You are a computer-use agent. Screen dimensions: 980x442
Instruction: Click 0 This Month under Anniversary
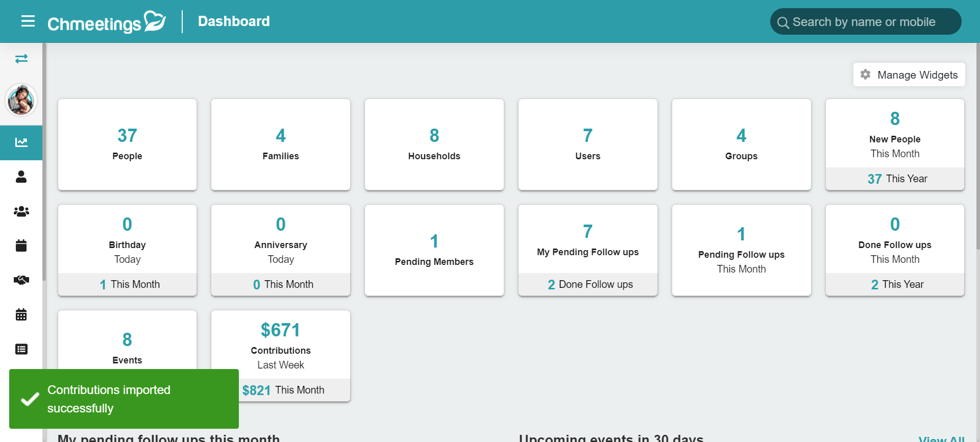pyautogui.click(x=281, y=284)
